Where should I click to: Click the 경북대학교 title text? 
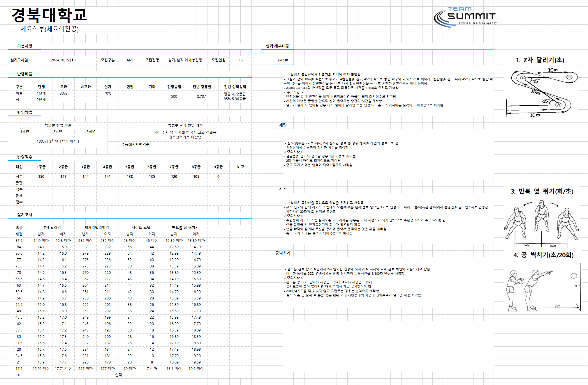click(49, 15)
